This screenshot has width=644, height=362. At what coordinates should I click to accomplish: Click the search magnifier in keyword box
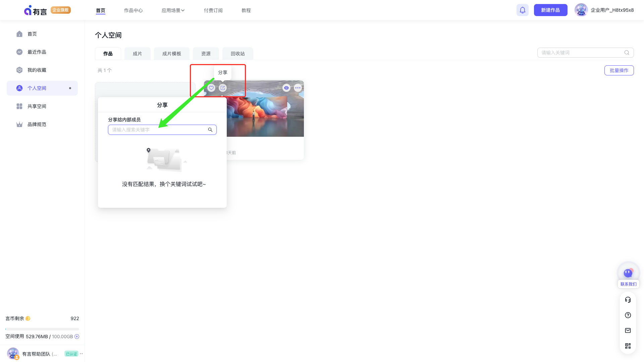click(x=627, y=53)
